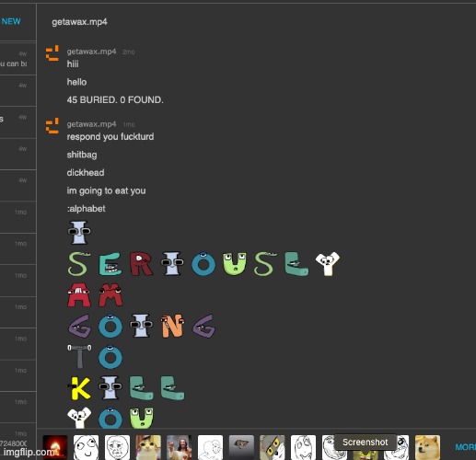Click the orange letter N image
476x460 pixels.
(x=172, y=326)
